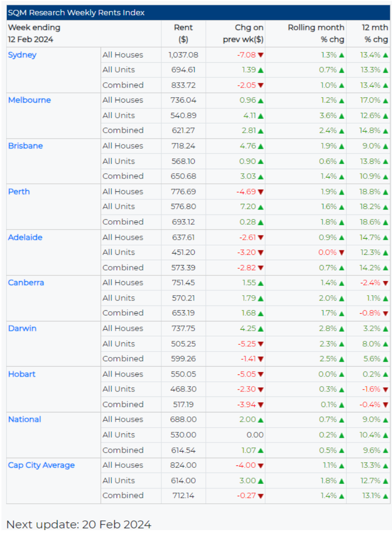Open the Perth city link

point(19,192)
